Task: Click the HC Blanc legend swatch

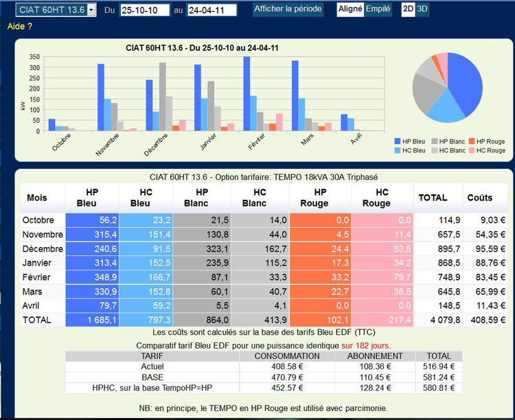Action: click(433, 150)
